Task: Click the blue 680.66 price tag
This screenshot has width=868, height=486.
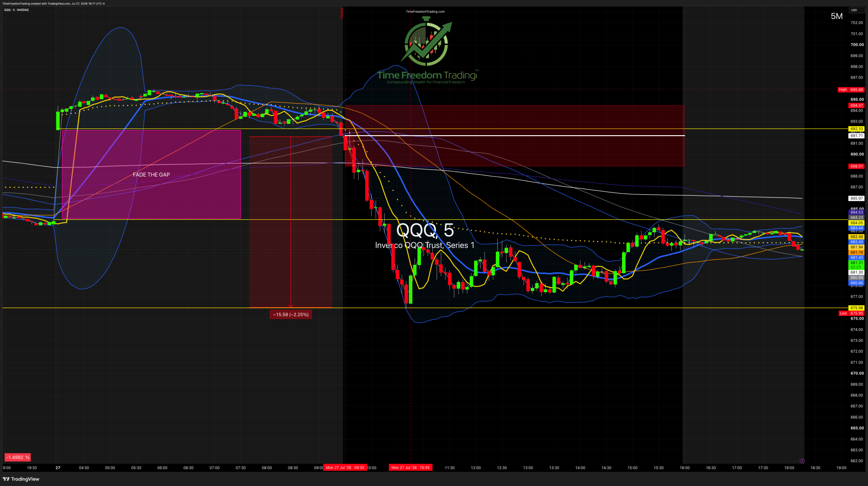Action: tap(857, 283)
